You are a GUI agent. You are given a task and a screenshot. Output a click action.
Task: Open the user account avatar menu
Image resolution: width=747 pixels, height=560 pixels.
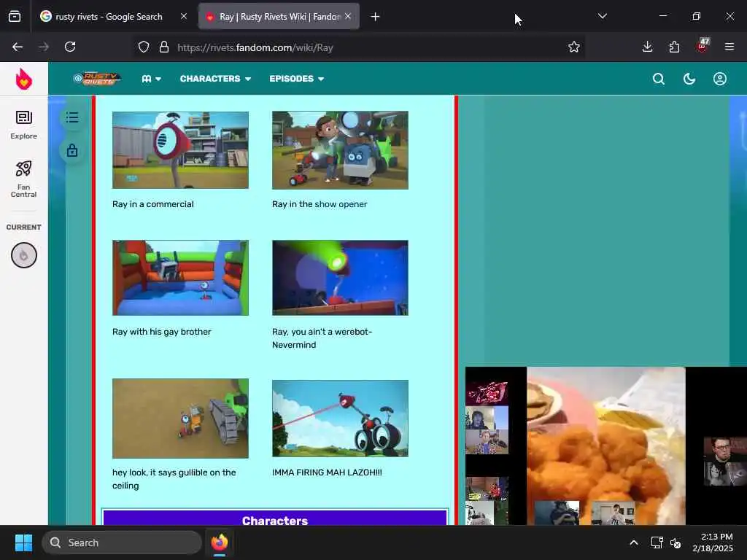coord(720,79)
